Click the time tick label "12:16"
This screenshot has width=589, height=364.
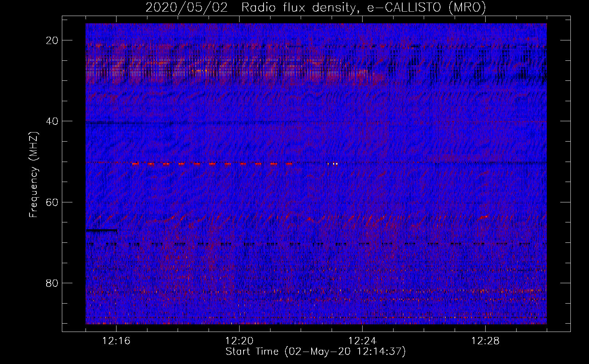[116, 341]
